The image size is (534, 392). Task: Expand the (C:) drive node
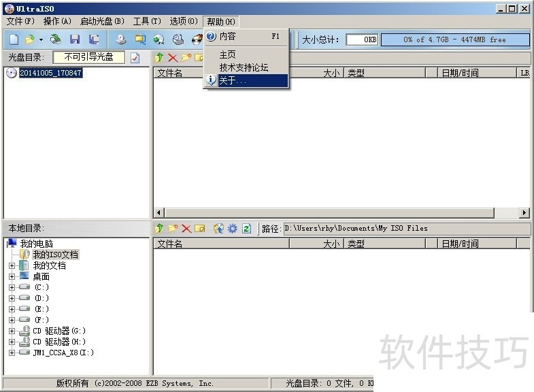coord(12,287)
